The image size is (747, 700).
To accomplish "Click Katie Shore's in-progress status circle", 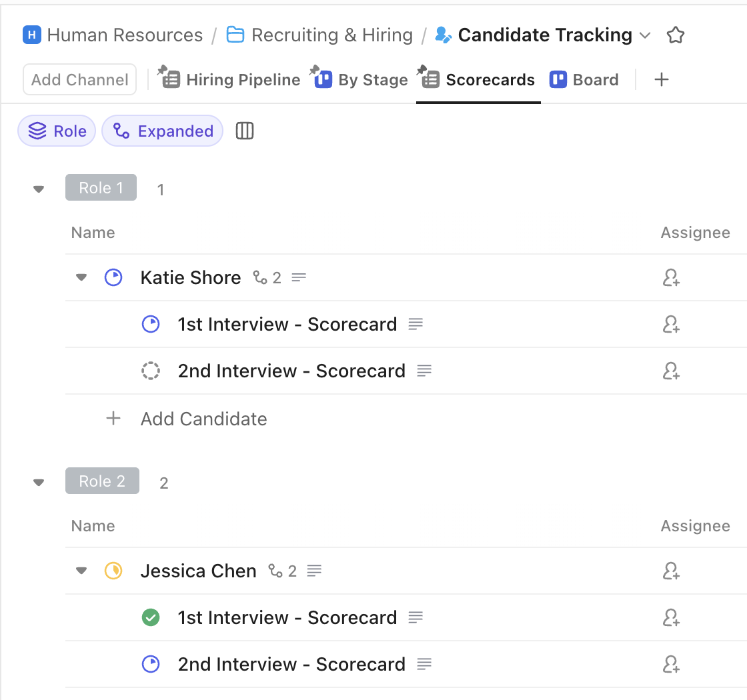I will pos(113,277).
